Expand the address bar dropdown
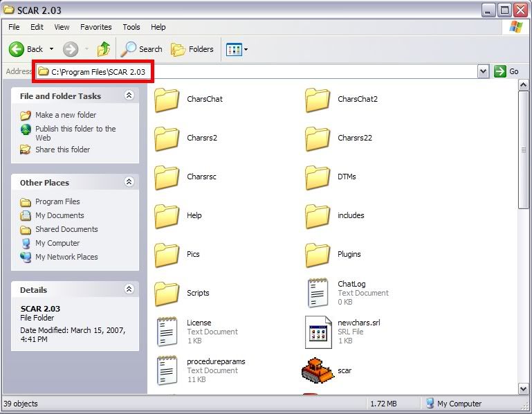 [483, 71]
